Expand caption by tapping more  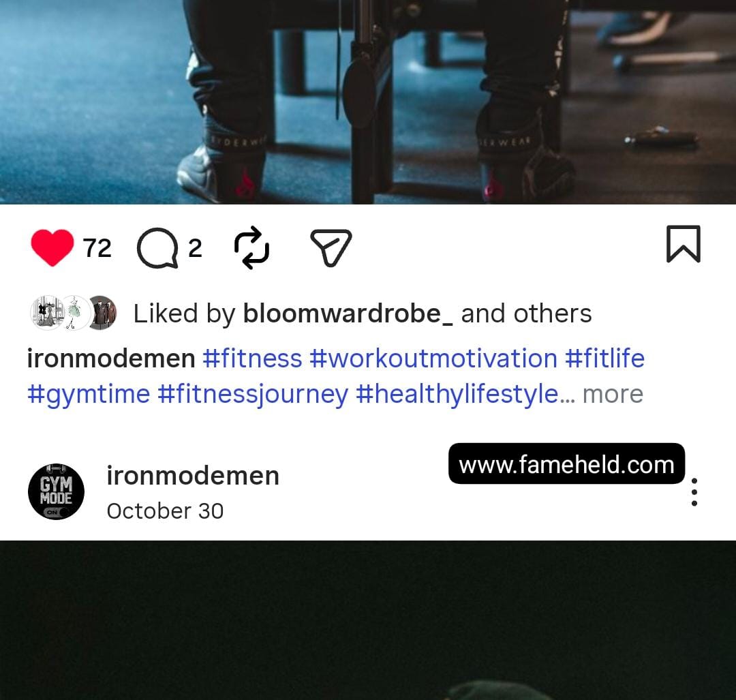(x=613, y=394)
